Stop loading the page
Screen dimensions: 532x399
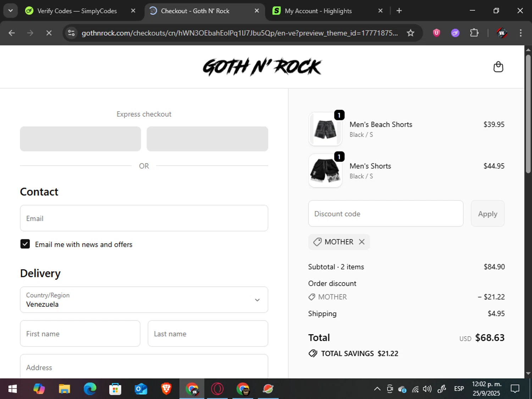coord(49,33)
